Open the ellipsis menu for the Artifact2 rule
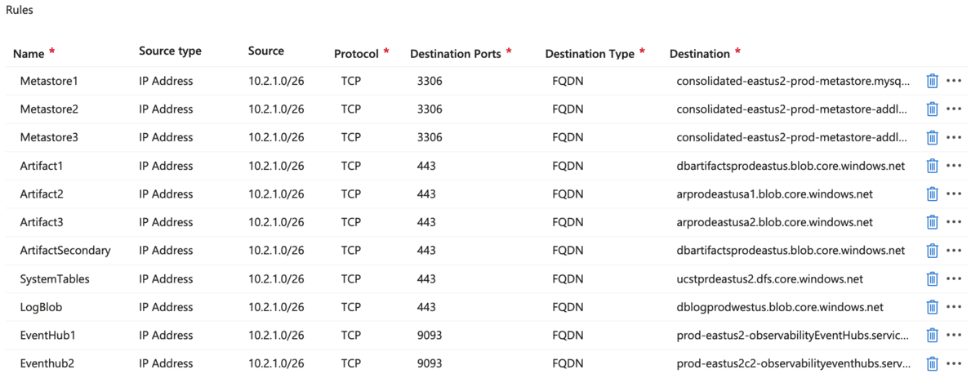Screen dimensions: 980x374 coord(954,194)
